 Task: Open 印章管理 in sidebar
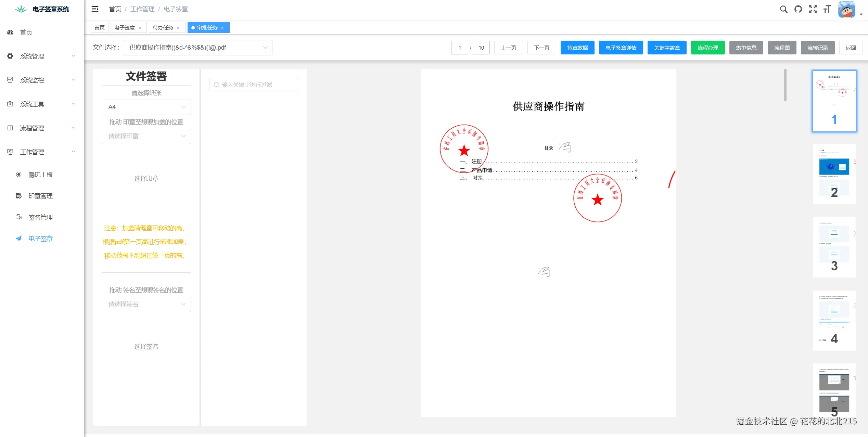pos(40,196)
